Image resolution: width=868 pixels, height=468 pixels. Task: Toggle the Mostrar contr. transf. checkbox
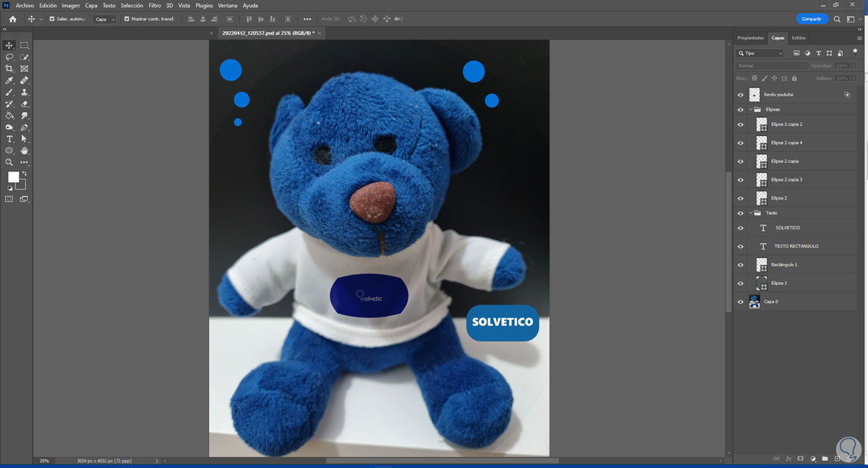[x=127, y=19]
